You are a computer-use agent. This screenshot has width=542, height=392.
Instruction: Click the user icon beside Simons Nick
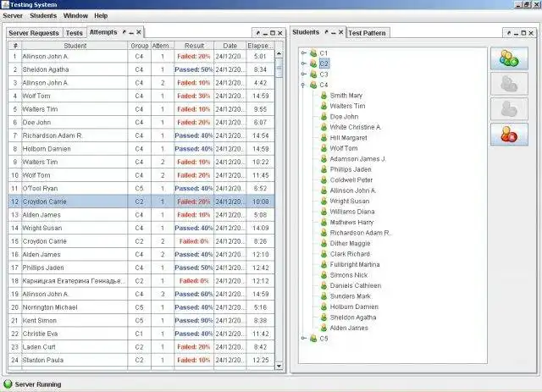pyautogui.click(x=324, y=275)
